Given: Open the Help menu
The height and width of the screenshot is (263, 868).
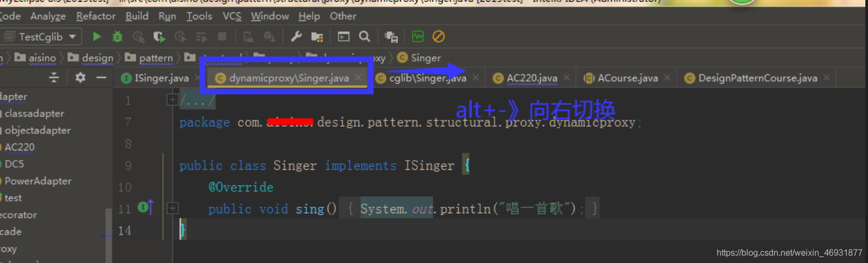Looking at the screenshot, I should (x=309, y=16).
